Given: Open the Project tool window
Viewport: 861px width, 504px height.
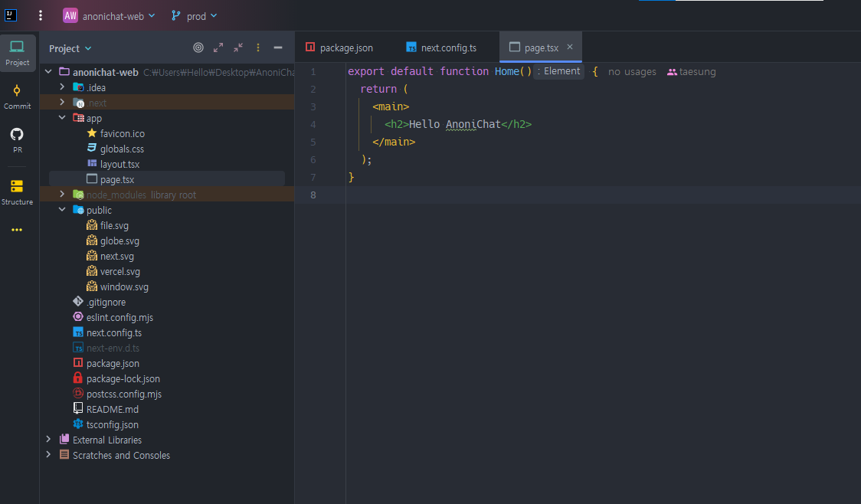Looking at the screenshot, I should coord(18,53).
